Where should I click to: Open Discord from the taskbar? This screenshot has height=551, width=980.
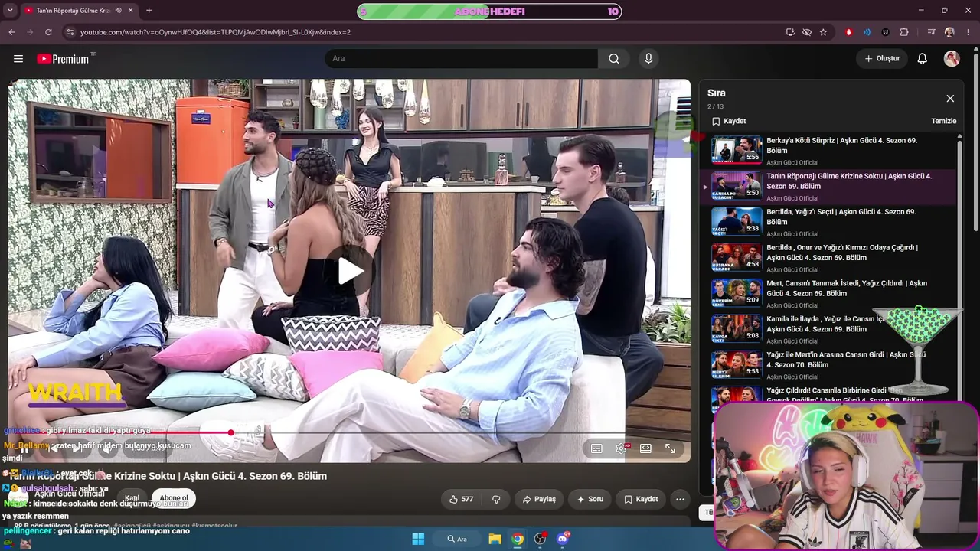click(x=563, y=539)
